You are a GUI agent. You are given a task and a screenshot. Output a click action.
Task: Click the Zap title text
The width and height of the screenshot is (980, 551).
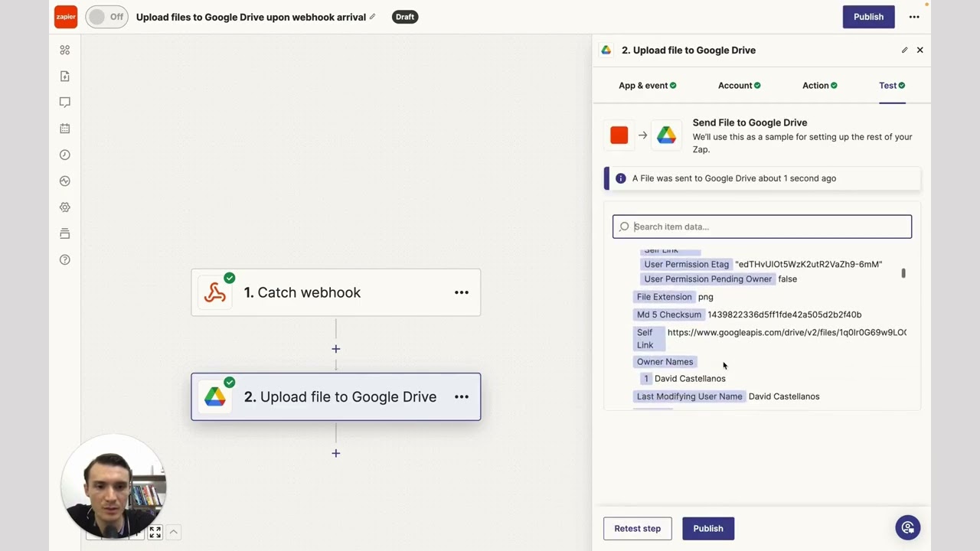[x=251, y=17]
